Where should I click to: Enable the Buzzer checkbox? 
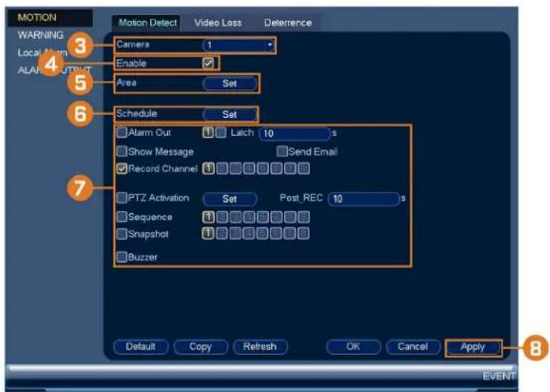[x=122, y=257]
